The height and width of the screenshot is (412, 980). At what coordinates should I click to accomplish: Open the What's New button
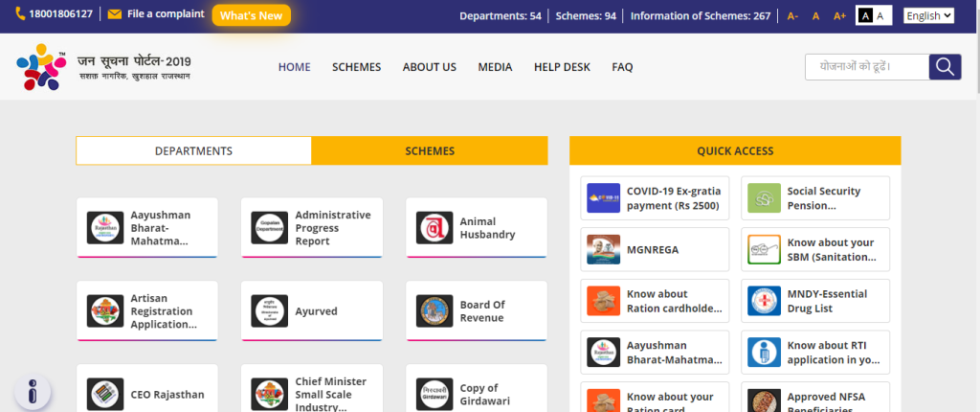(252, 15)
